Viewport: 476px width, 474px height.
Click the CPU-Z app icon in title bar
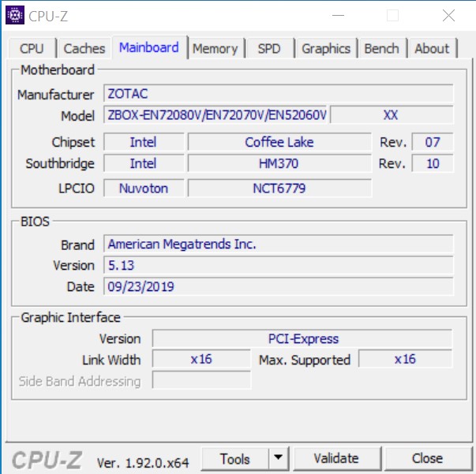tap(15, 15)
